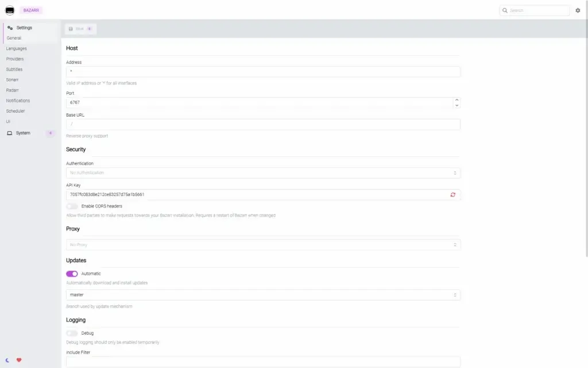Toggle dark mode with the moon icon
The width and height of the screenshot is (588, 368).
tap(7, 361)
